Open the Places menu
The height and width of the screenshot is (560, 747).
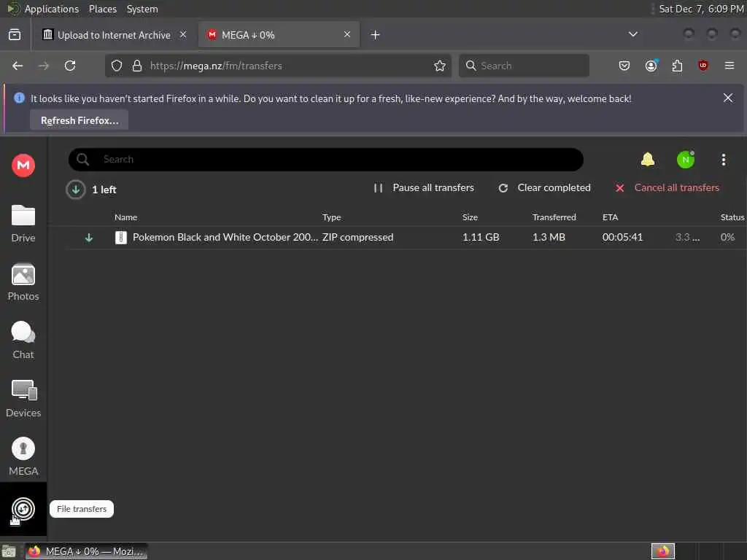pyautogui.click(x=102, y=9)
